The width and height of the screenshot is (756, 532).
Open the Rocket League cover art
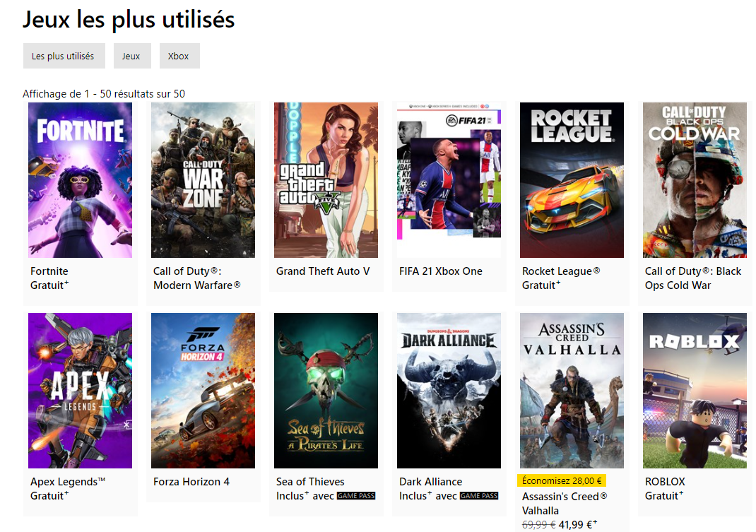[x=572, y=180]
